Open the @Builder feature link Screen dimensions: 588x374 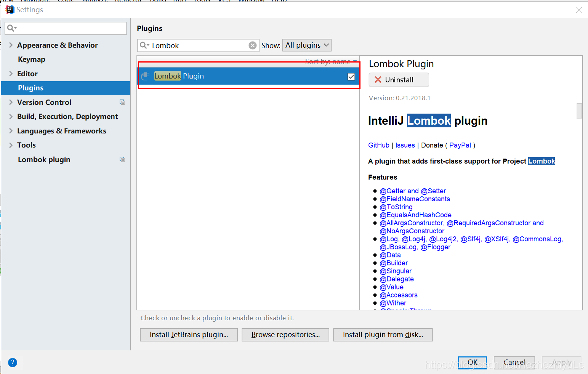(x=394, y=263)
